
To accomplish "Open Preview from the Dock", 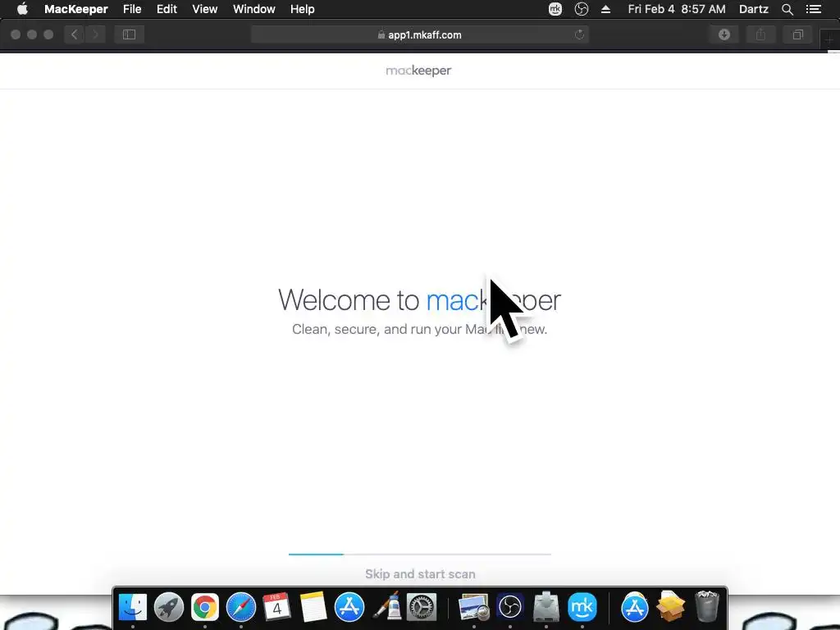I will [473, 608].
